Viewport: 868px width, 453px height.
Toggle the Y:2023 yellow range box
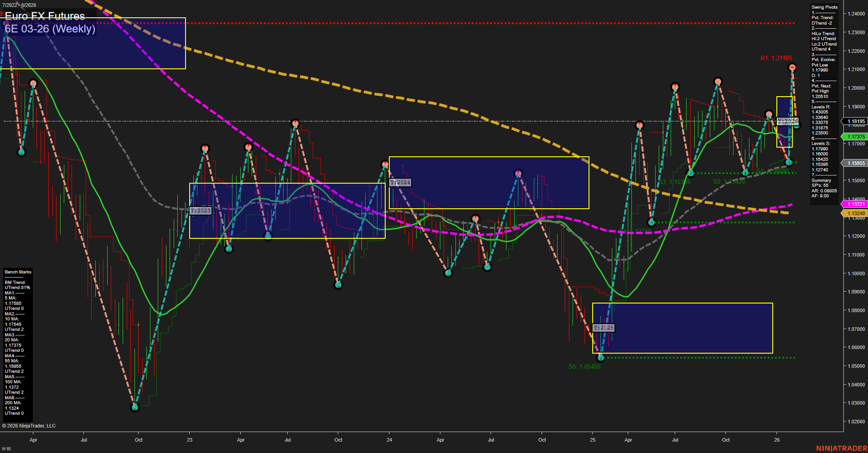coord(201,210)
